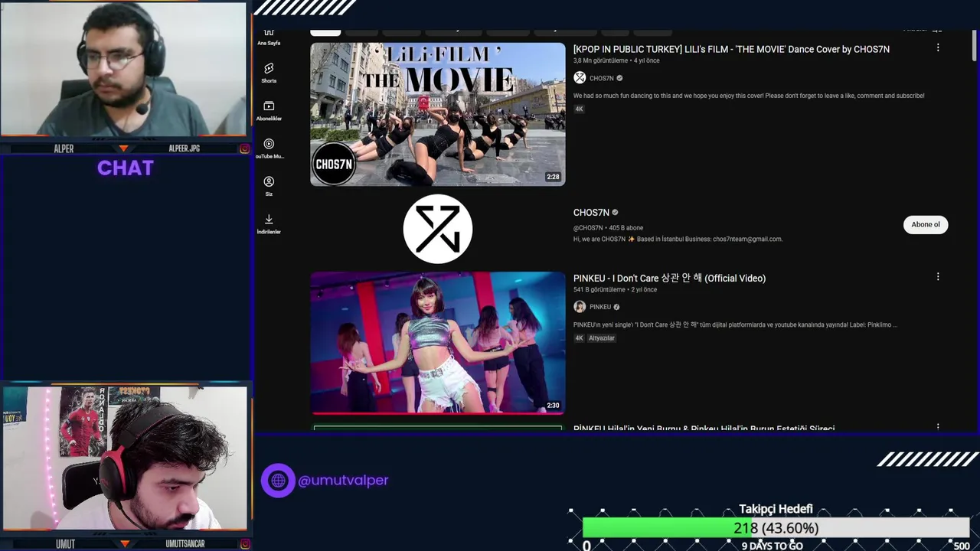Open İndirilenler downloads sidebar icon
Screen dimensions: 980x551
(x=269, y=224)
